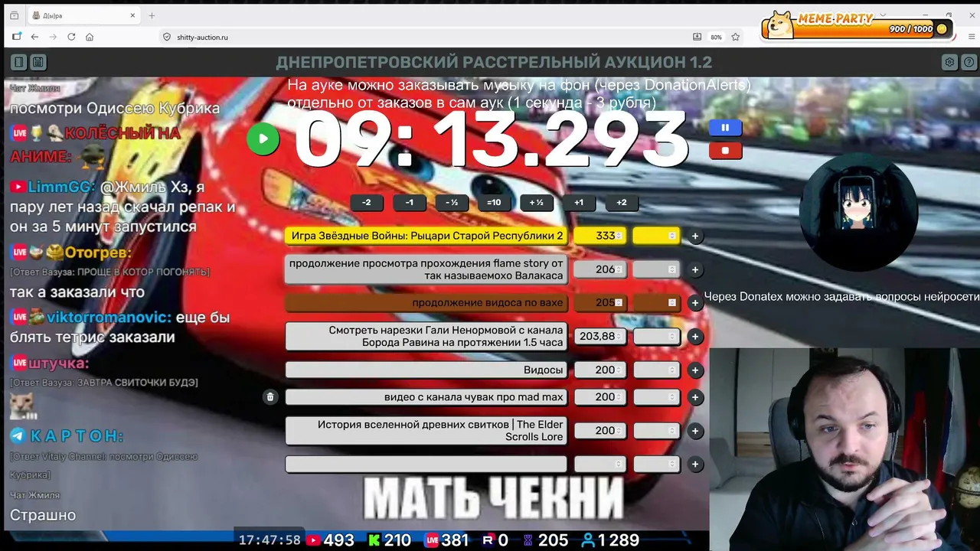
Task: Click the 200 amount field of the Elder Scrolls lot
Action: (599, 431)
